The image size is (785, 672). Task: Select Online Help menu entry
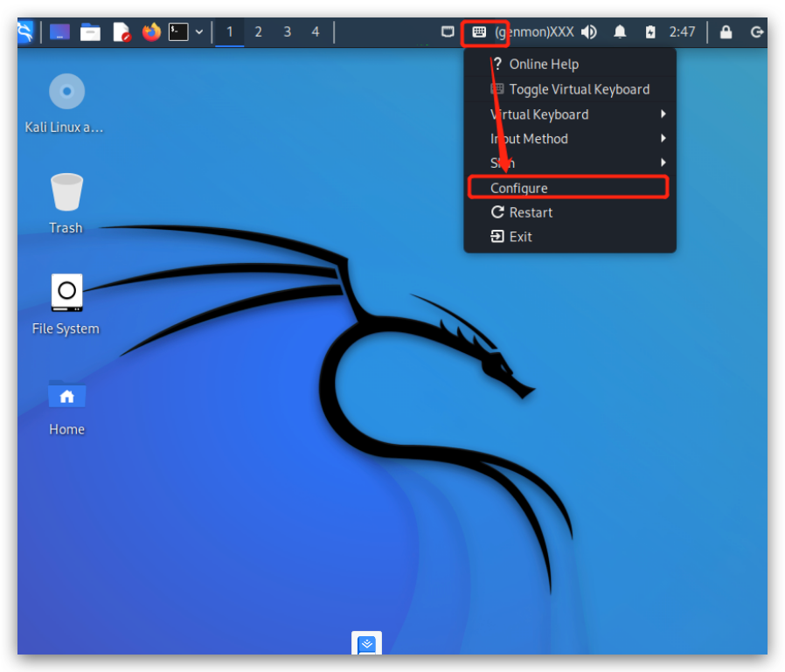(x=570, y=64)
